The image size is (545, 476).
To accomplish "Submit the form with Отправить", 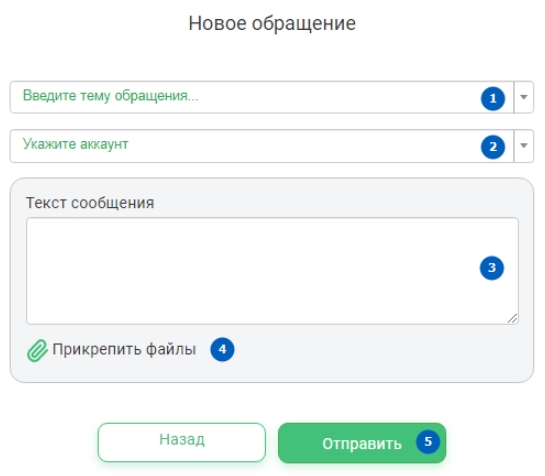I will click(362, 443).
